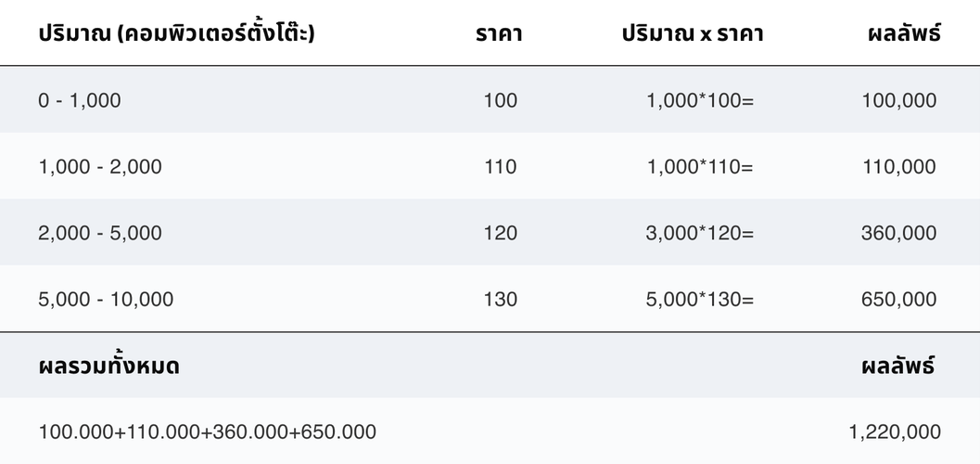The width and height of the screenshot is (980, 464).
Task: Select the 360,000 result cell
Action: pyautogui.click(x=899, y=233)
